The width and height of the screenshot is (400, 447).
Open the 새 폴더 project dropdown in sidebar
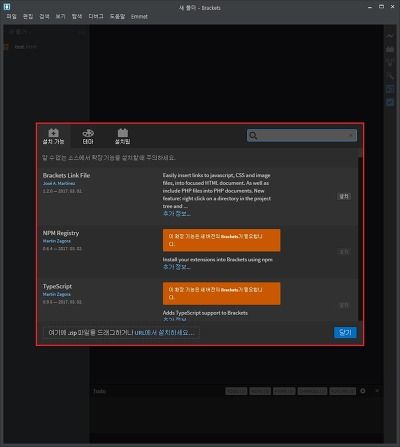pos(20,32)
